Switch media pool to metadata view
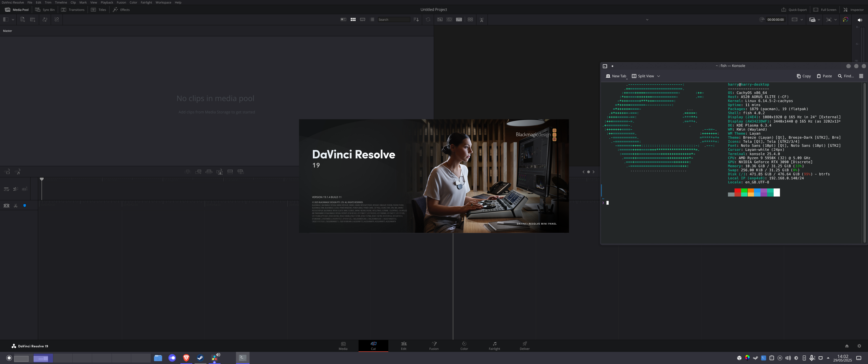Screen dimensions: 868x364 click(343, 19)
